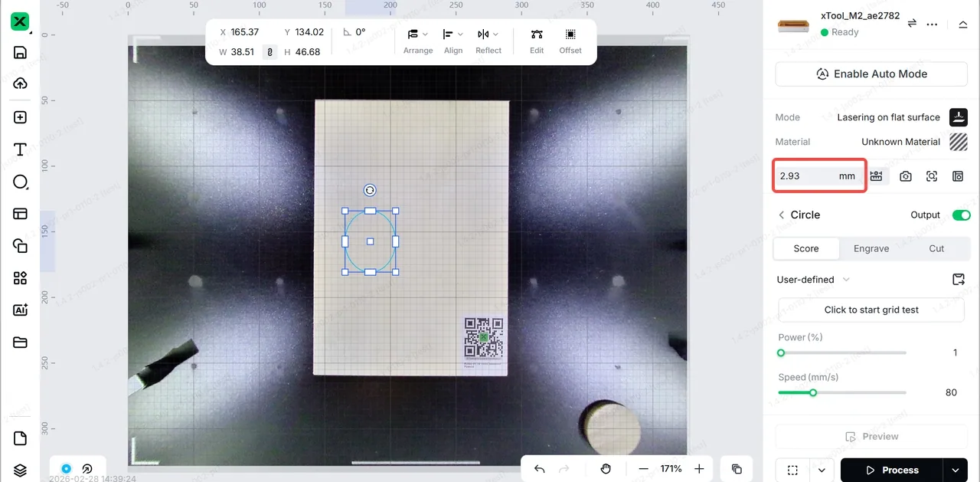Screen dimensions: 980x482
Task: Expand the Arrange dropdown
Action: coord(418,41)
